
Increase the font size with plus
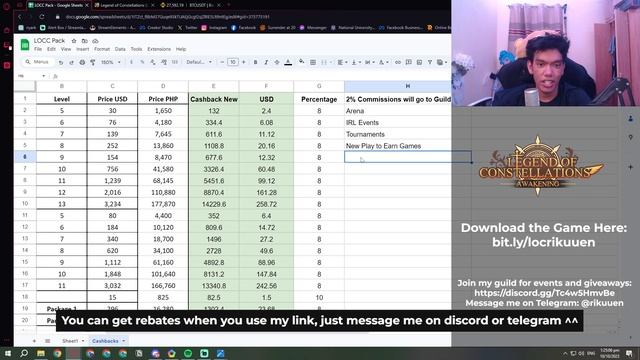[244, 62]
